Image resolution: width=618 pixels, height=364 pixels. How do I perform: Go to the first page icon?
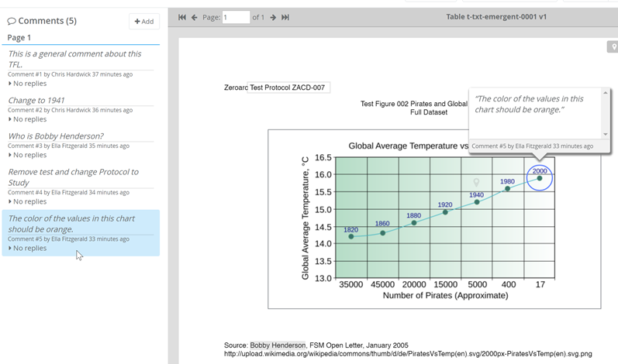pyautogui.click(x=182, y=17)
